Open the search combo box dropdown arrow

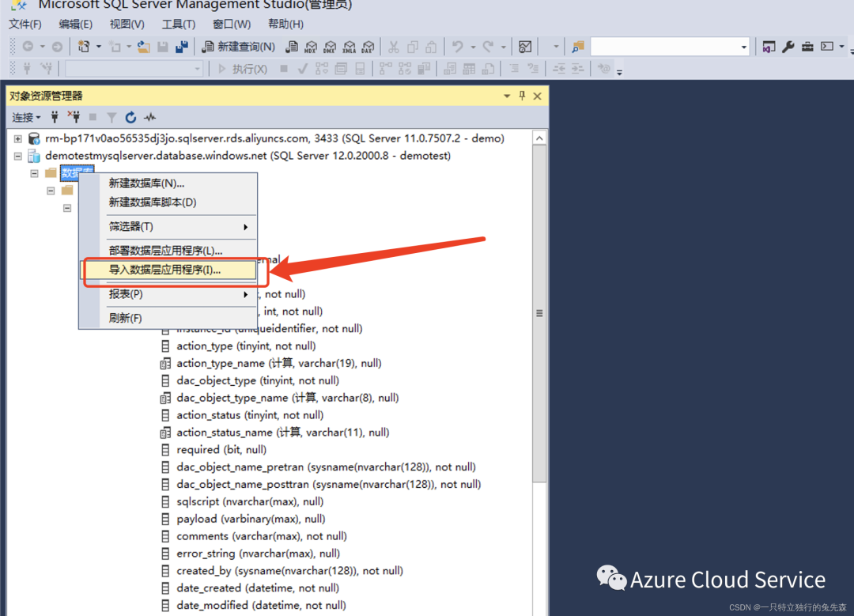(744, 47)
